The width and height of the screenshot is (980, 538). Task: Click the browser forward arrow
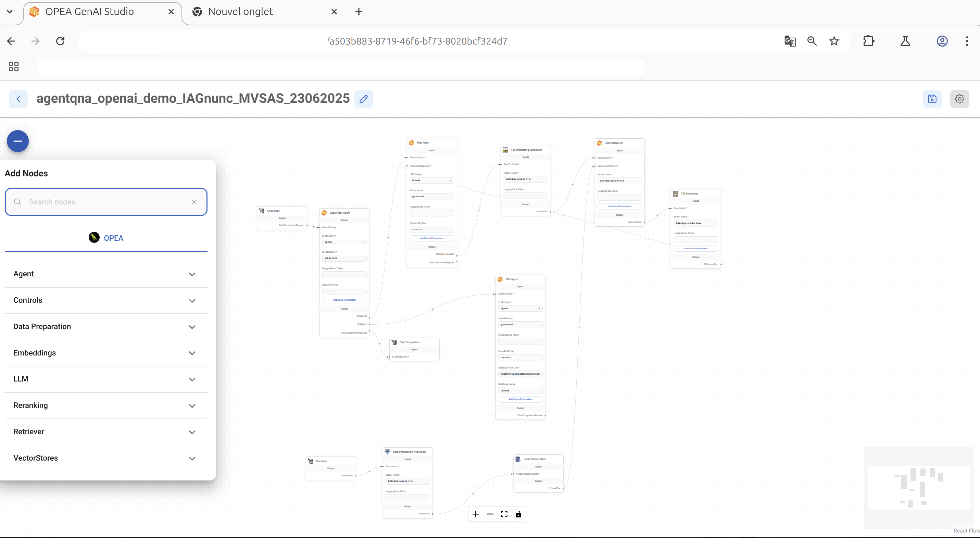[35, 41]
